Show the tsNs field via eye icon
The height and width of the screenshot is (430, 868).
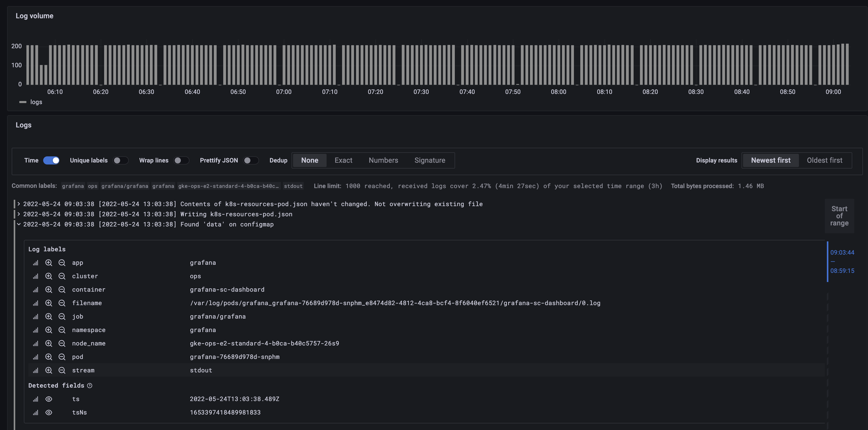(x=49, y=412)
